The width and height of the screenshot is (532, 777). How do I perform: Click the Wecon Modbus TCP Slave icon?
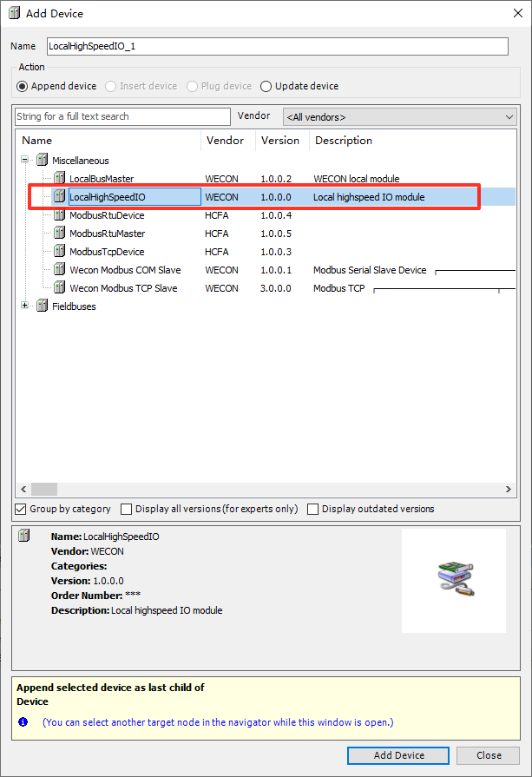click(60, 288)
